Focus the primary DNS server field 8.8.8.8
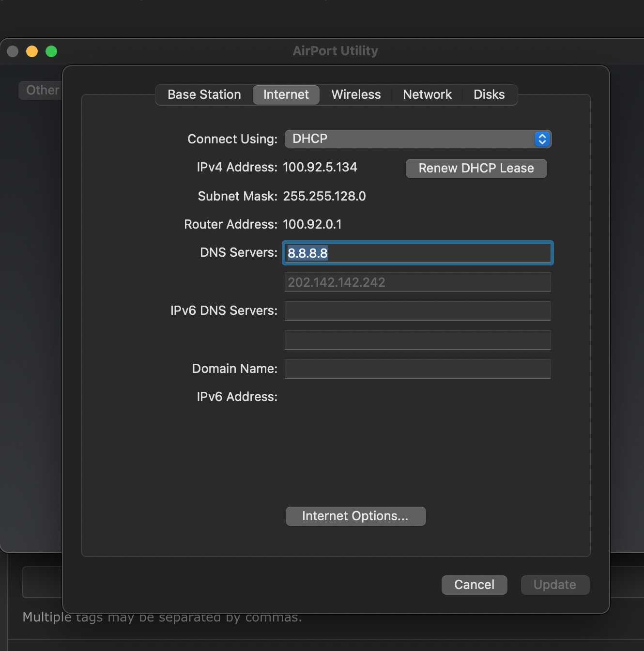 coord(417,253)
